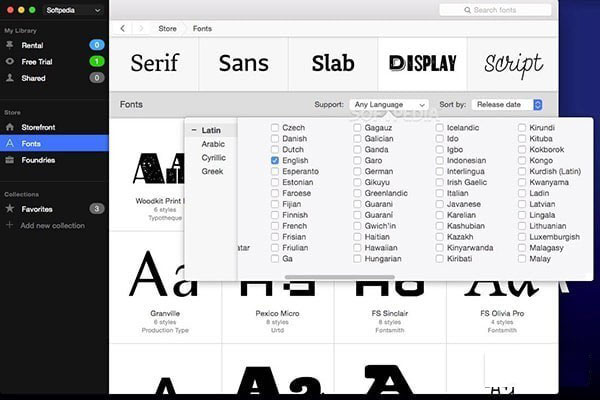Open the Softpedia account dropdown
600x400 pixels.
pyautogui.click(x=73, y=10)
